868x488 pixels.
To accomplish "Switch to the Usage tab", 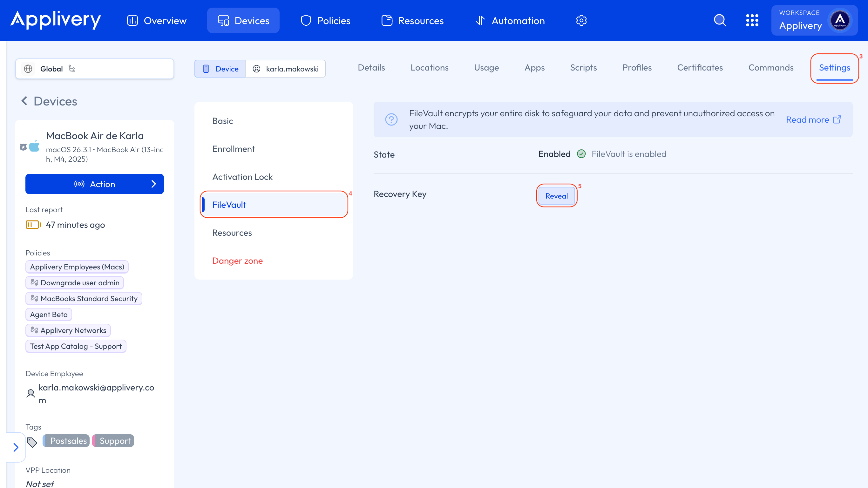I will point(486,68).
